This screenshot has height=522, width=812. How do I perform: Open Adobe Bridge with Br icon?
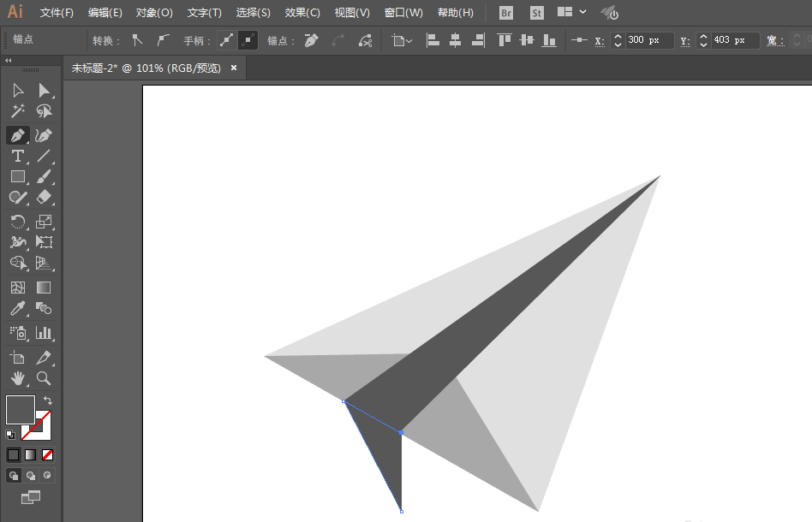(506, 13)
